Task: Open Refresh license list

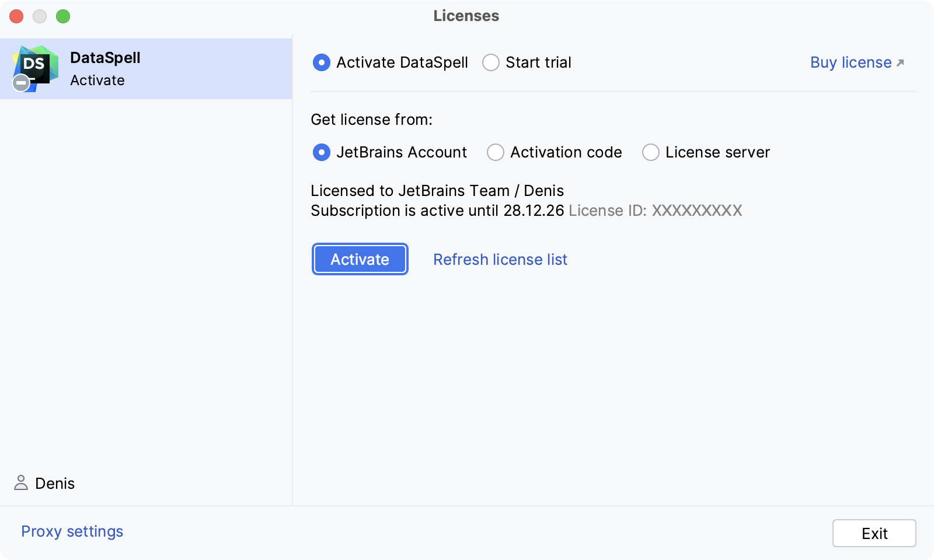Action: (500, 259)
